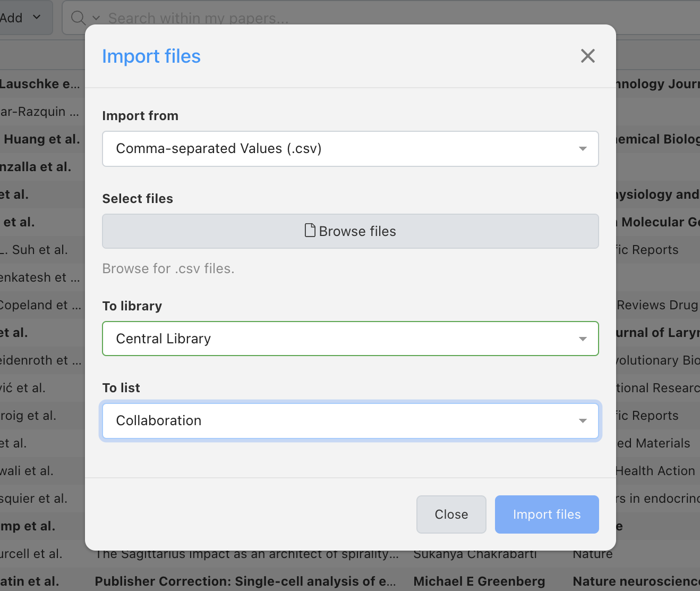700x591 pixels.
Task: Select the Nature neuroscience journal cell
Action: (x=636, y=581)
